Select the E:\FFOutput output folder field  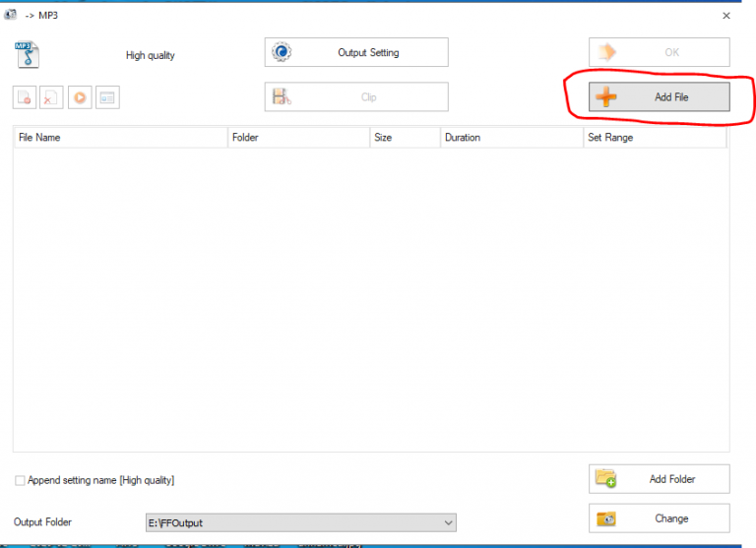[301, 522]
